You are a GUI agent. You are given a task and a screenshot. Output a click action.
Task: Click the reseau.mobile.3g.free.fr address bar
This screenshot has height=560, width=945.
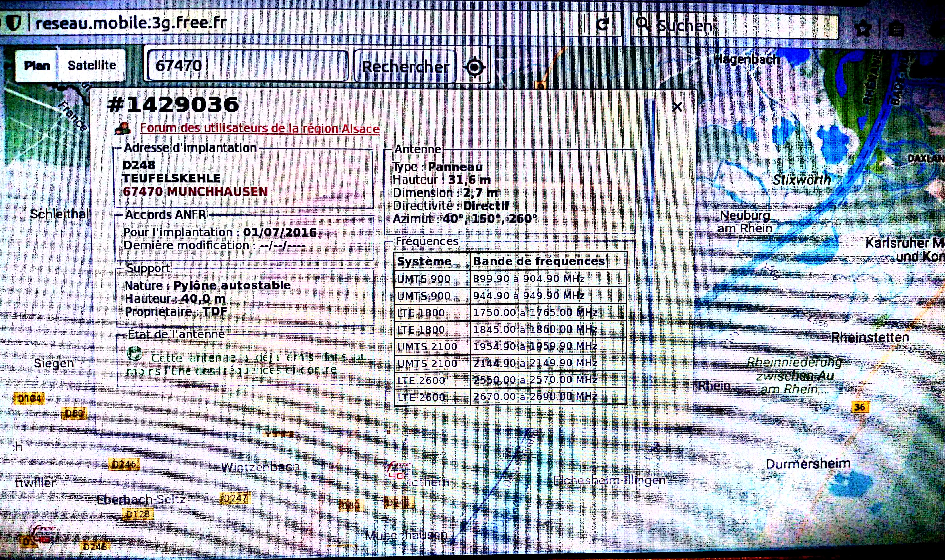(x=310, y=23)
